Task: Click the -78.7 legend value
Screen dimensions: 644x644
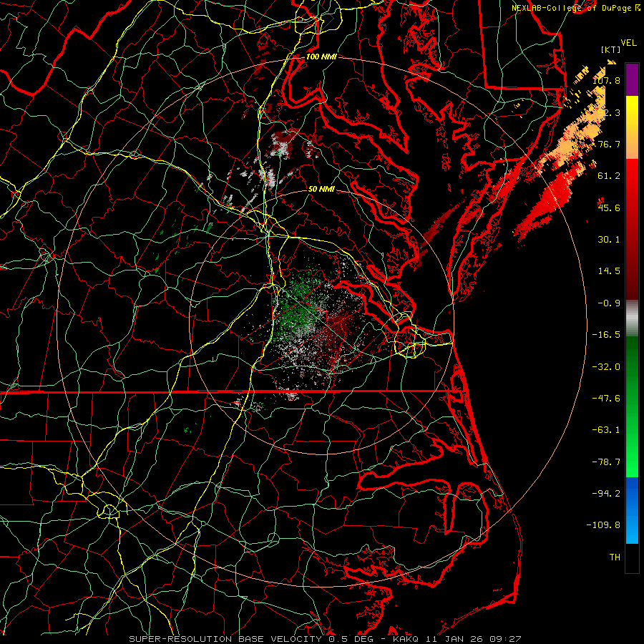Action: pos(606,462)
